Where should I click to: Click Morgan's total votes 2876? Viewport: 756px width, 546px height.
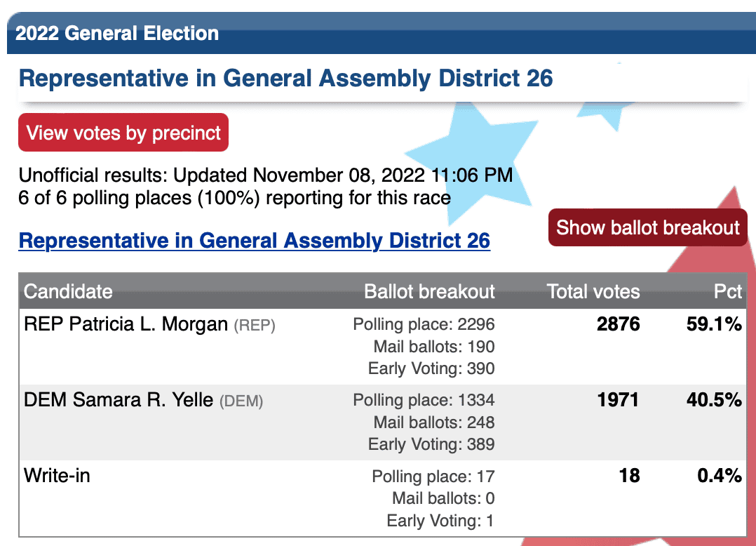[x=618, y=324]
